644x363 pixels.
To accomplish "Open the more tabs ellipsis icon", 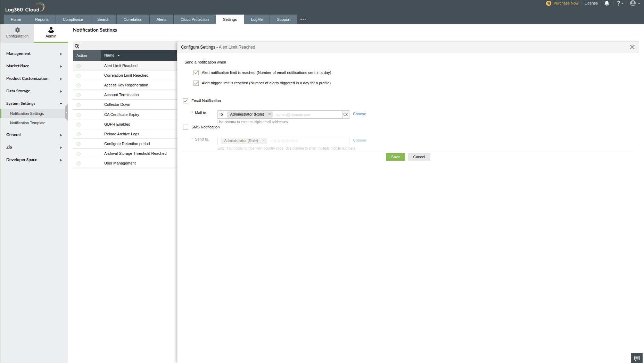I will tap(303, 19).
